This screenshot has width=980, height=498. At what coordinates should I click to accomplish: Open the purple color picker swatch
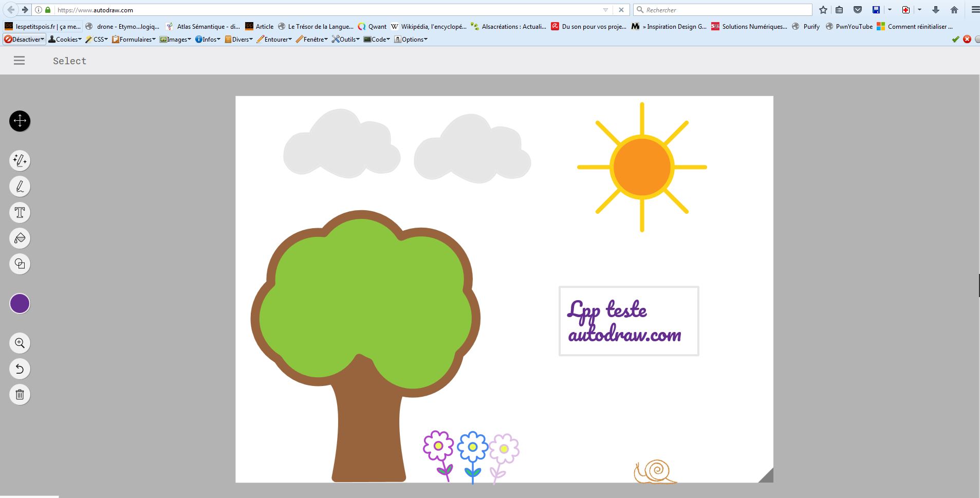[20, 304]
